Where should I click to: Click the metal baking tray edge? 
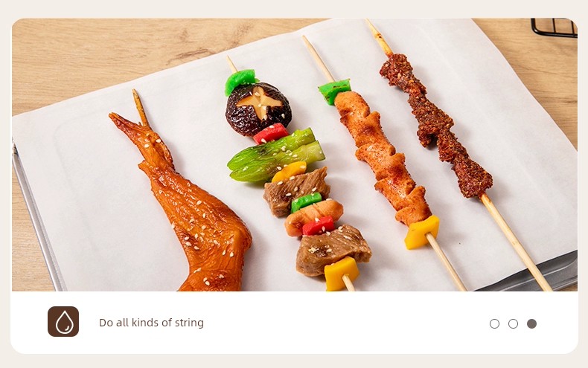tap(37, 217)
